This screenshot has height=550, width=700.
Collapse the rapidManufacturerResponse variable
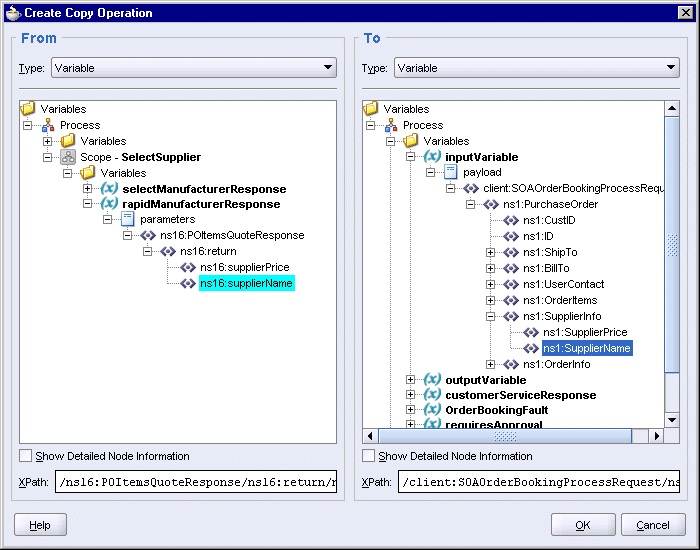[x=88, y=204]
